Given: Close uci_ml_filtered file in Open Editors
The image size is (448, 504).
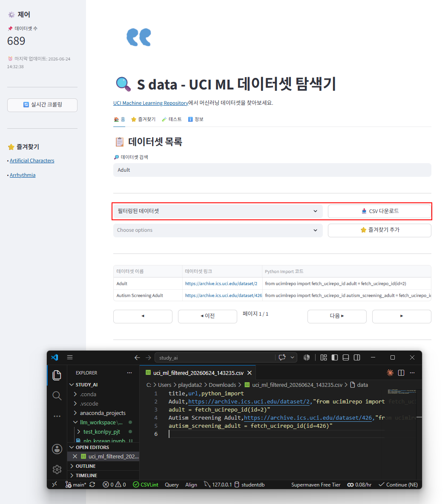Looking at the screenshot, I should click(x=75, y=456).
